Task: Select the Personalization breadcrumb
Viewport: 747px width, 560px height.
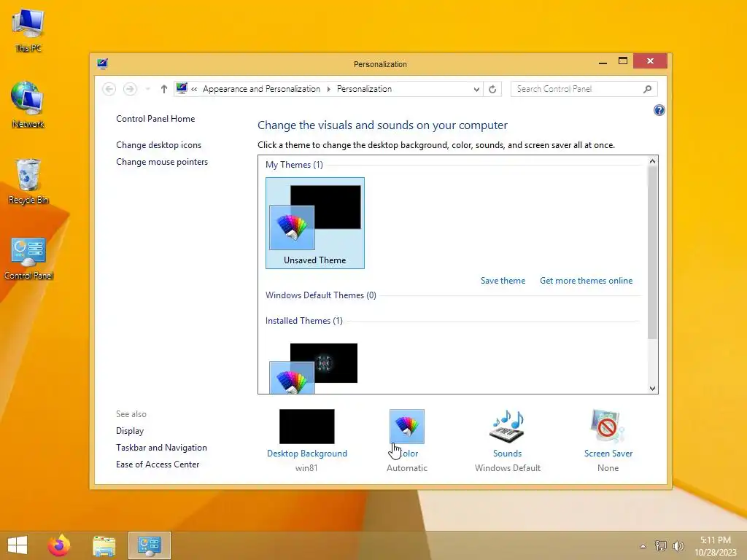Action: [365, 89]
